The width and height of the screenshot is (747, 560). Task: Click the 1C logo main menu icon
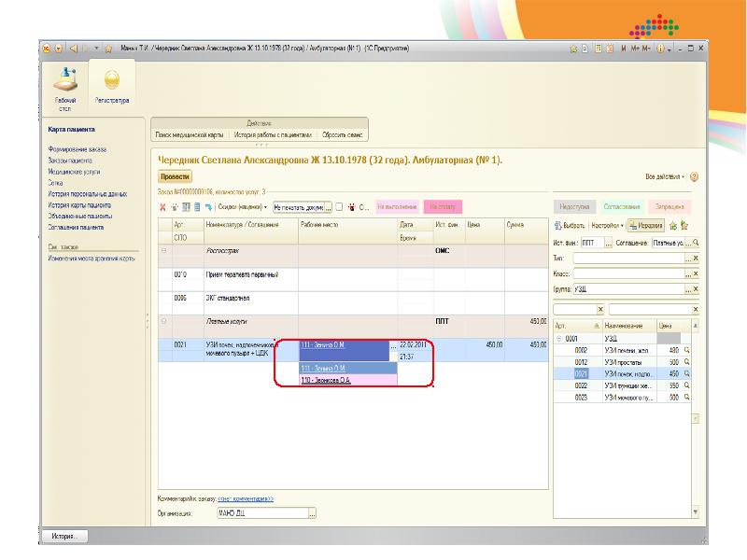tap(47, 49)
